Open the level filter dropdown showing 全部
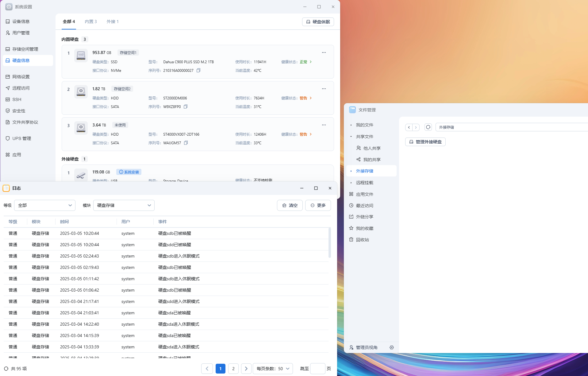588x376 pixels. [45, 205]
